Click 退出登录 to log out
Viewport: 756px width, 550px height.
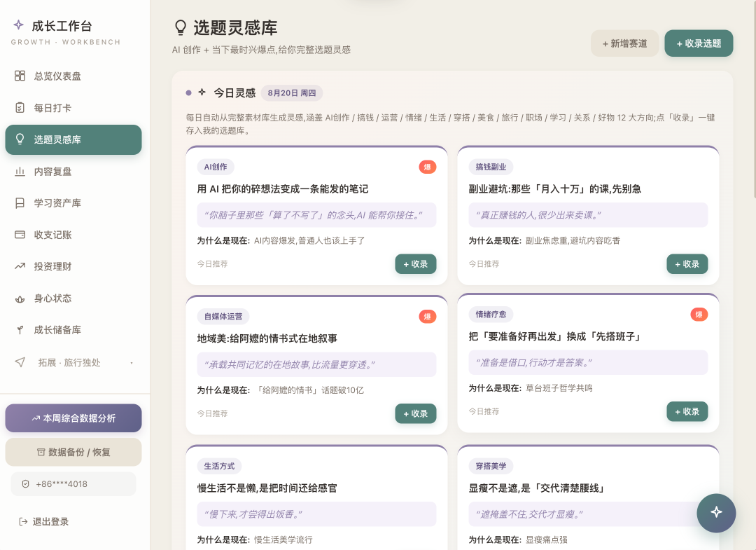(43, 521)
